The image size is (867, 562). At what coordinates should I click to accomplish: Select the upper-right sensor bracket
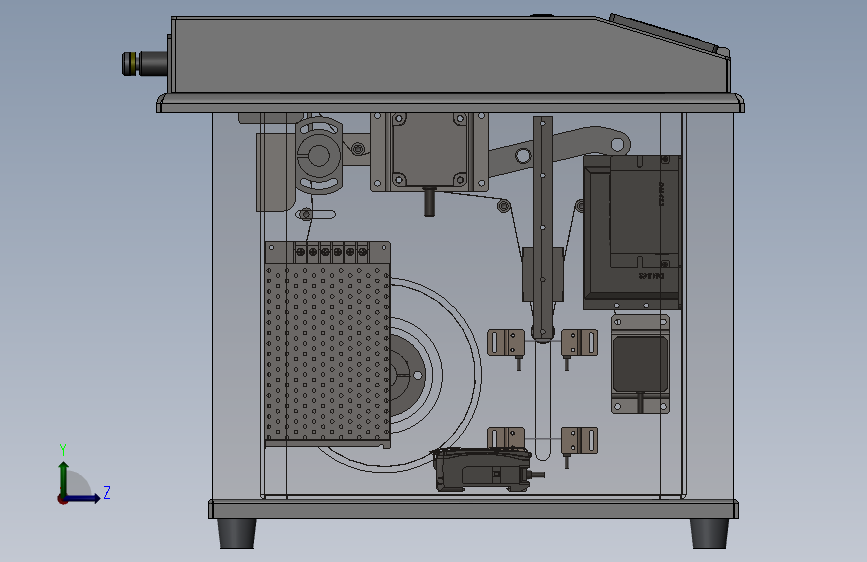click(579, 342)
